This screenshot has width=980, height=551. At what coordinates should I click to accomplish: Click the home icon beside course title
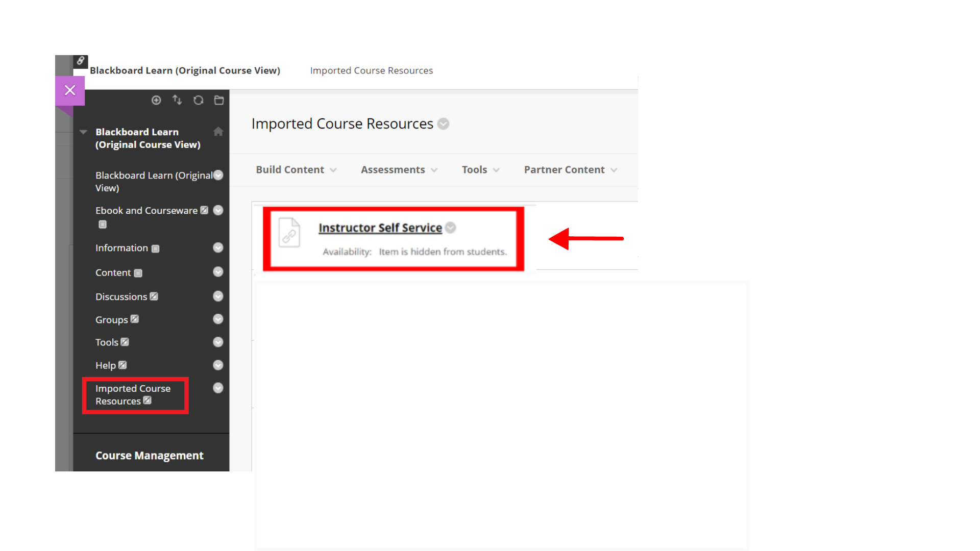pos(218,132)
